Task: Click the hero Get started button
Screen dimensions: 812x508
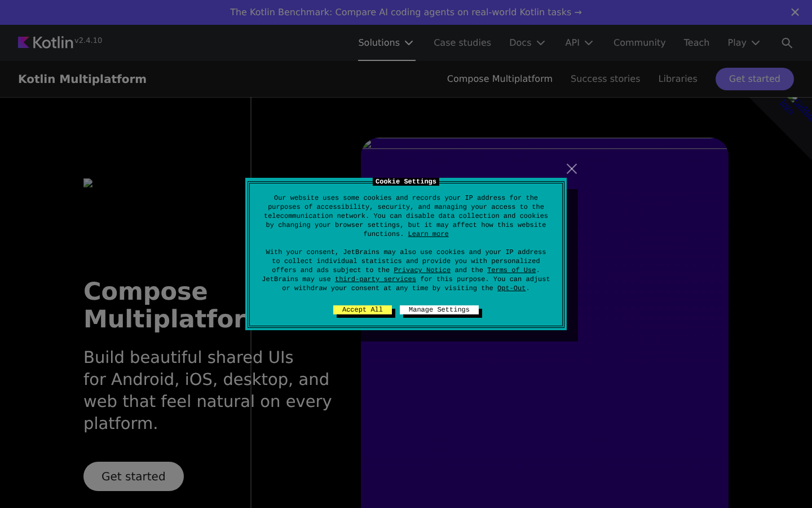Action: click(x=134, y=476)
